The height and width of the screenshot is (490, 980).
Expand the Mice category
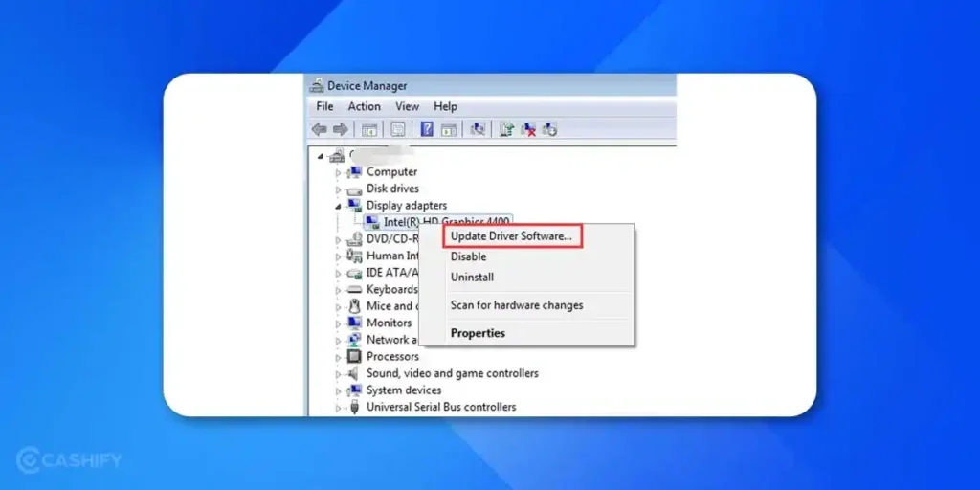pyautogui.click(x=339, y=307)
